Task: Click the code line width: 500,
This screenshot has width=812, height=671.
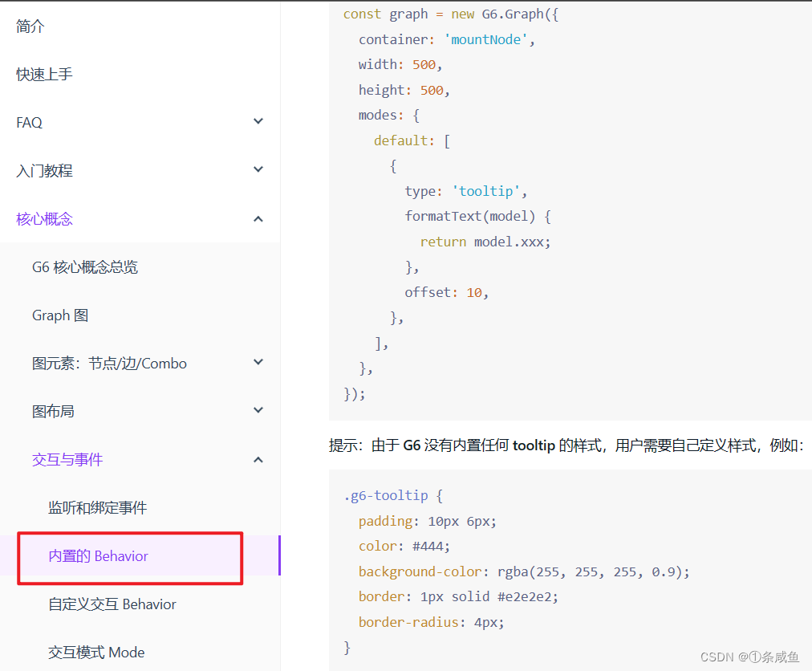Action: (x=400, y=64)
